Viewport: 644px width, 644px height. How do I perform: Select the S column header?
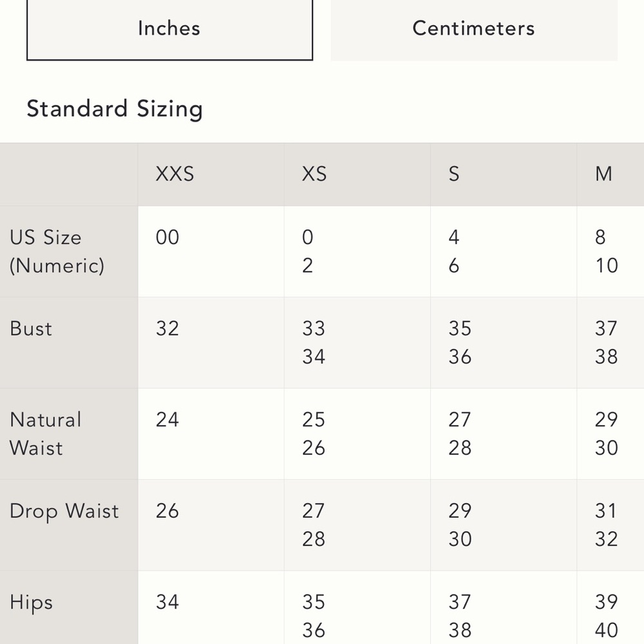504,174
